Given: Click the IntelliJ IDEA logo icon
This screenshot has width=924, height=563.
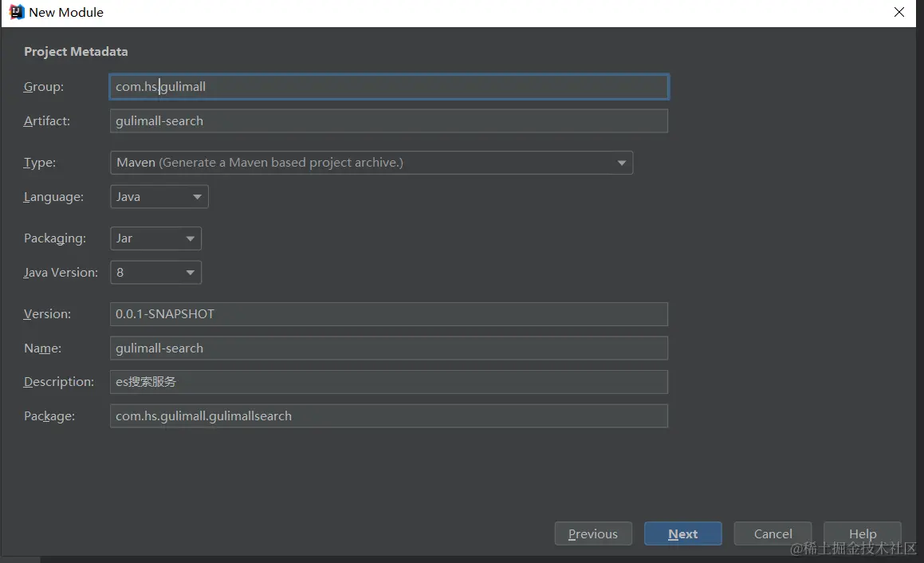Looking at the screenshot, I should point(16,13).
